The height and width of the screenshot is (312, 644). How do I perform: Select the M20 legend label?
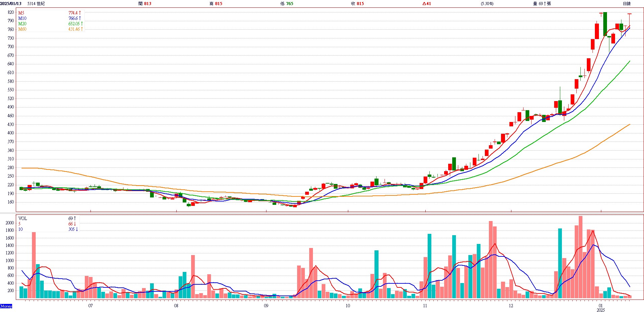(x=22, y=24)
